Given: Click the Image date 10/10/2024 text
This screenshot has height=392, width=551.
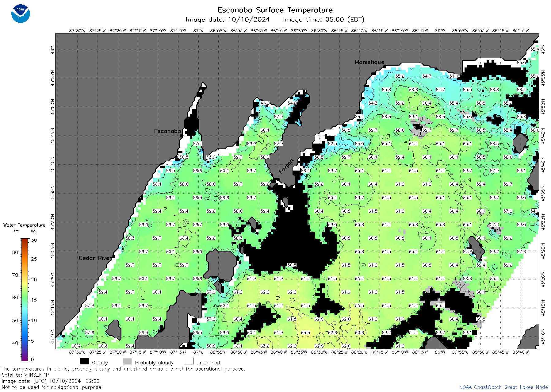Looking at the screenshot, I should (228, 20).
